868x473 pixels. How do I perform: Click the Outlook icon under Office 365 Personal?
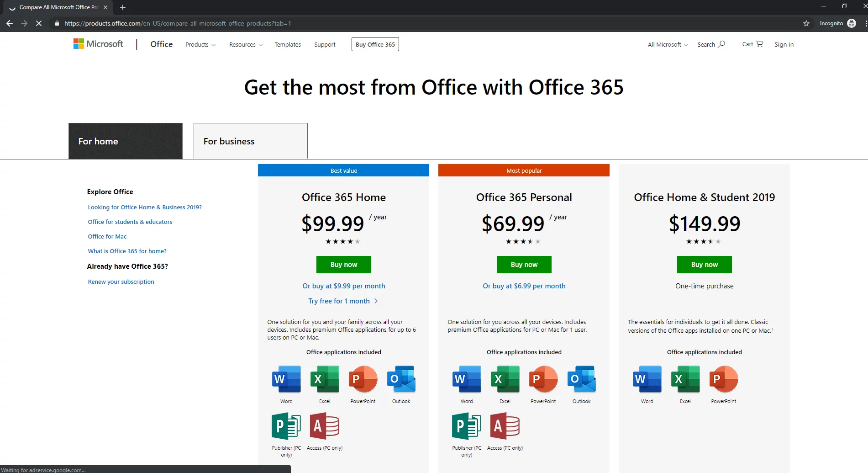[582, 379]
